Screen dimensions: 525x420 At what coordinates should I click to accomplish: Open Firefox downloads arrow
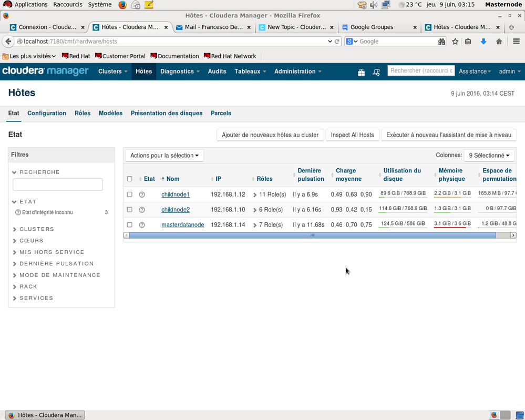pyautogui.click(x=483, y=42)
